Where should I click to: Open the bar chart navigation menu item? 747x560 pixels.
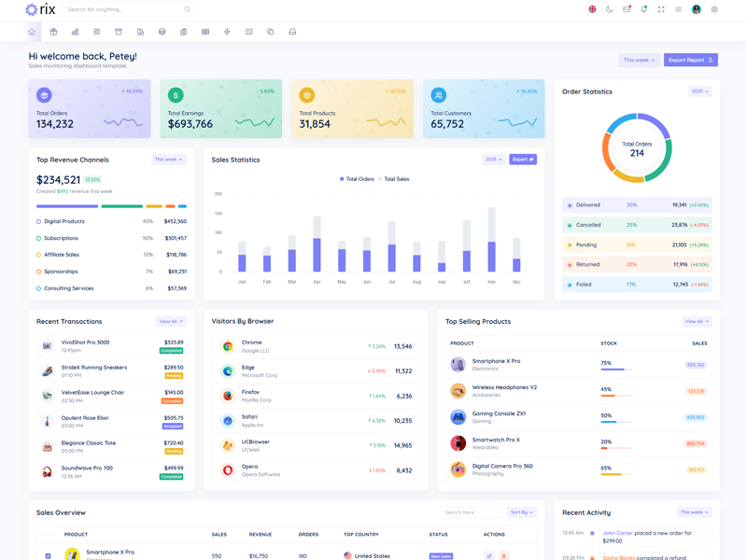pyautogui.click(x=76, y=32)
